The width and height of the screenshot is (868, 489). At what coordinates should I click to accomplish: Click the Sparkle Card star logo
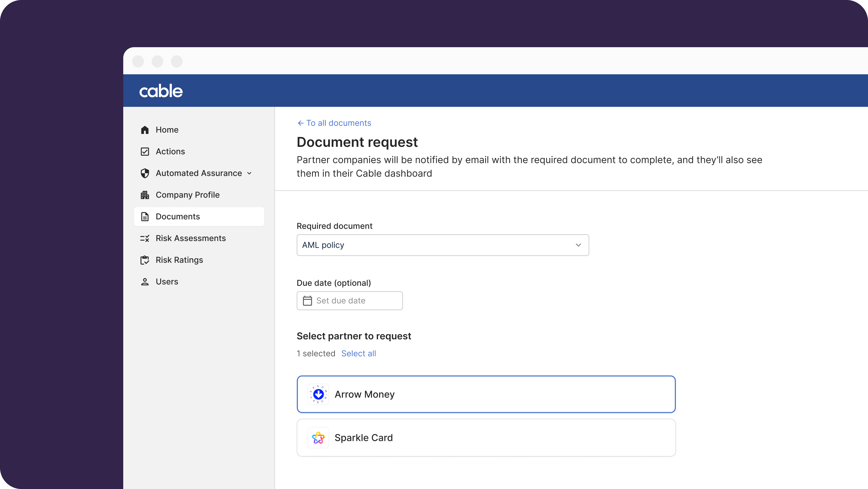click(x=318, y=438)
